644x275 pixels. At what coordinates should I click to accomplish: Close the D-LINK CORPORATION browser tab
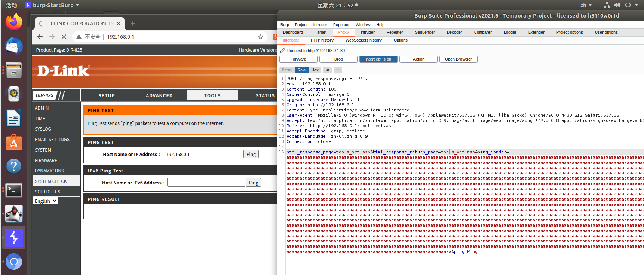click(x=119, y=24)
